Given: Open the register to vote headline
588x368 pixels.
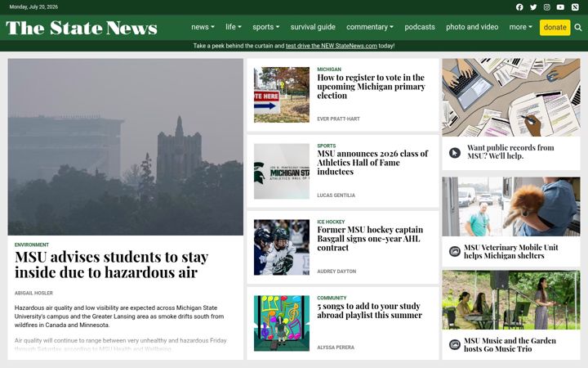Looking at the screenshot, I should pyautogui.click(x=371, y=87).
